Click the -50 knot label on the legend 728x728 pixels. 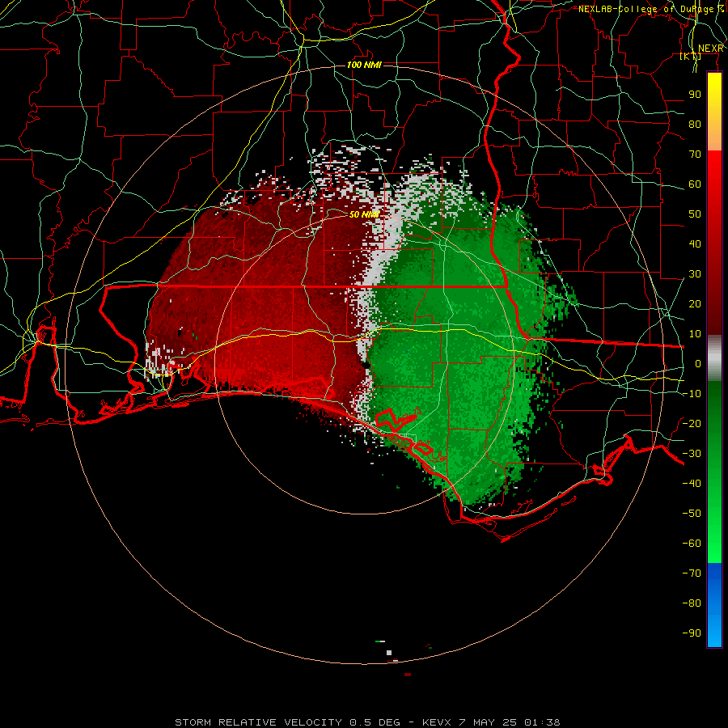[x=692, y=514]
